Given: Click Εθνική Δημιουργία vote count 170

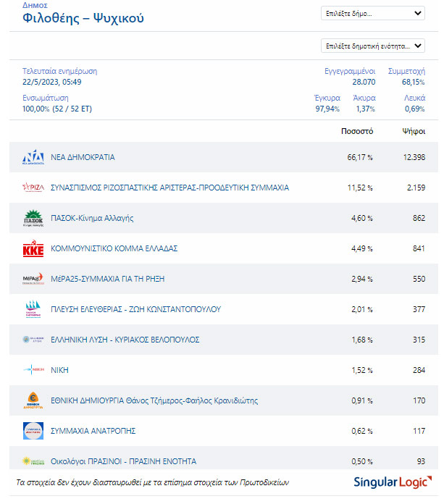Looking at the screenshot, I should click(419, 400).
